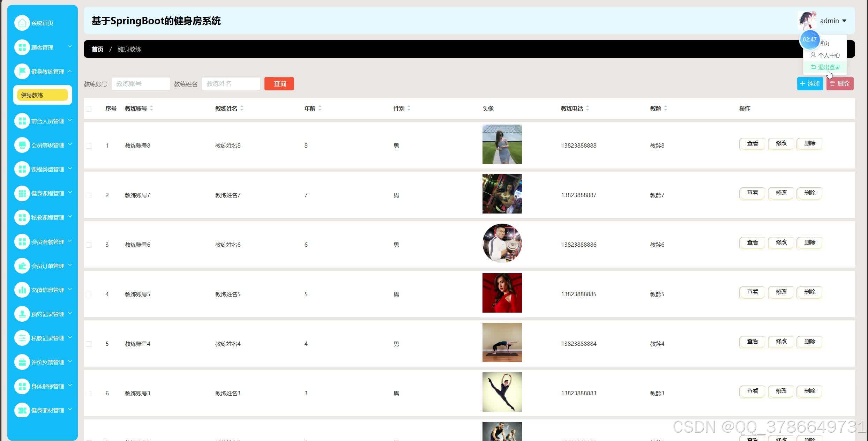868x441 pixels.
Task: Check the checkbox for row 教练账号6
Action: click(89, 245)
